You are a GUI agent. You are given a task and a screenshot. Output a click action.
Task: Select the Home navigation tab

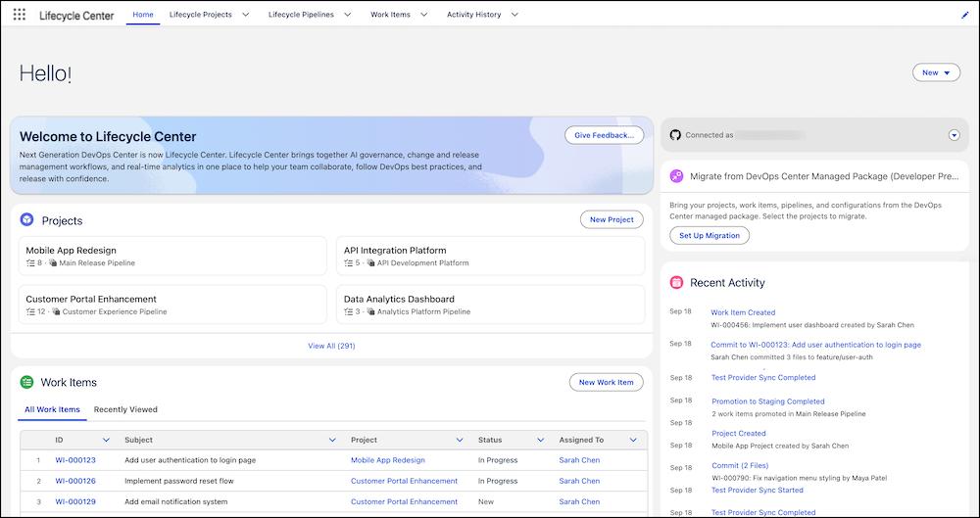coord(143,15)
